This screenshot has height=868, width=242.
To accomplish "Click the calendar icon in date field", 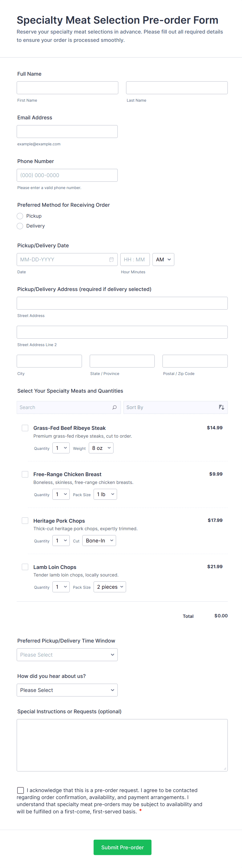I will (x=112, y=260).
